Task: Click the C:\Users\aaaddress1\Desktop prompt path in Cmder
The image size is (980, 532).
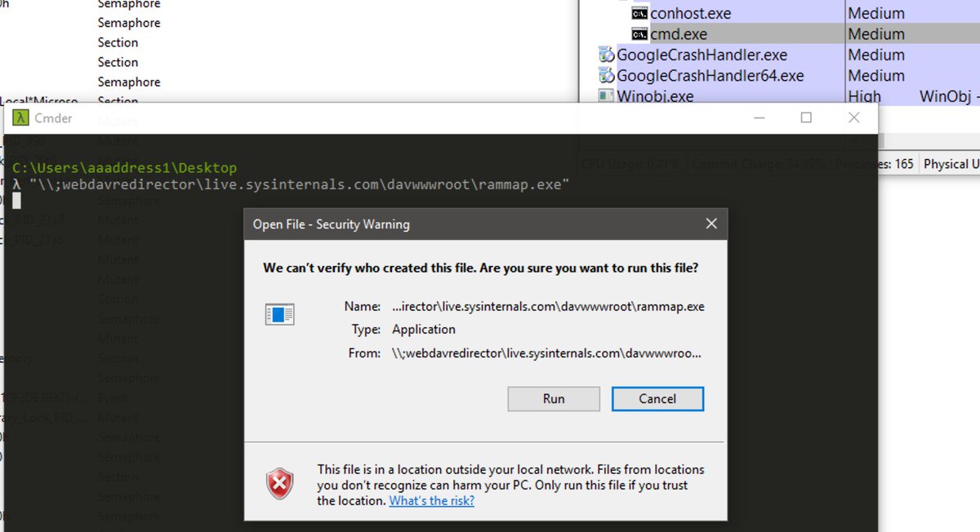Action: pyautogui.click(x=124, y=168)
